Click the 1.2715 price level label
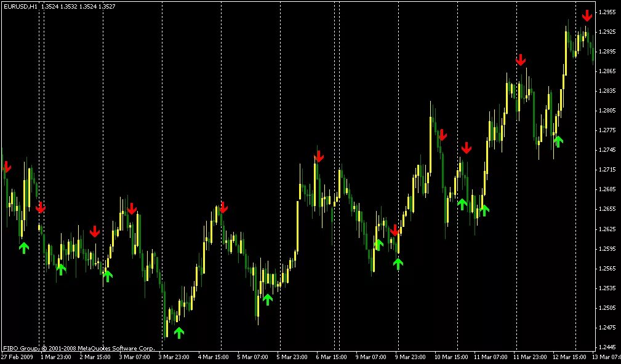The width and height of the screenshot is (621, 364). [607, 170]
